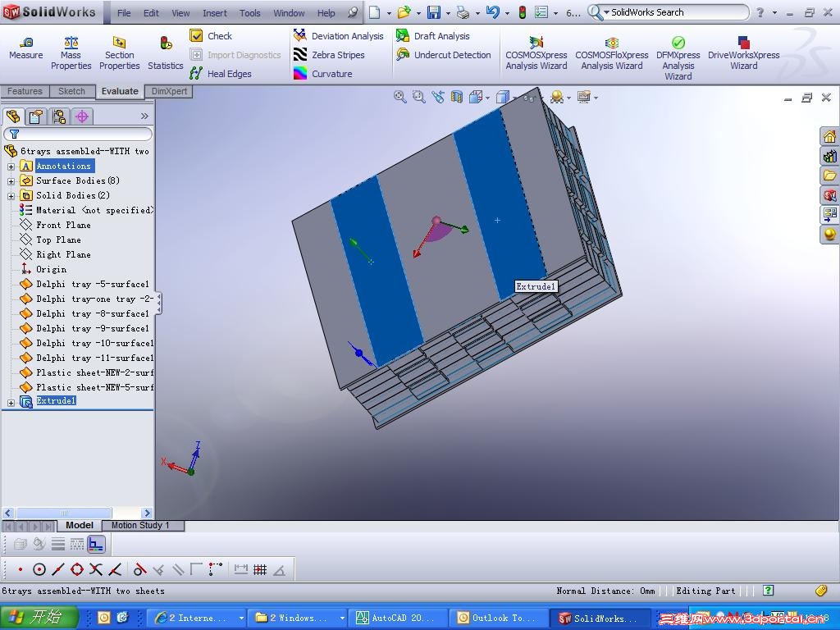840x630 pixels.
Task: Expand the Solid Bodies(2) folder
Action: point(11,196)
